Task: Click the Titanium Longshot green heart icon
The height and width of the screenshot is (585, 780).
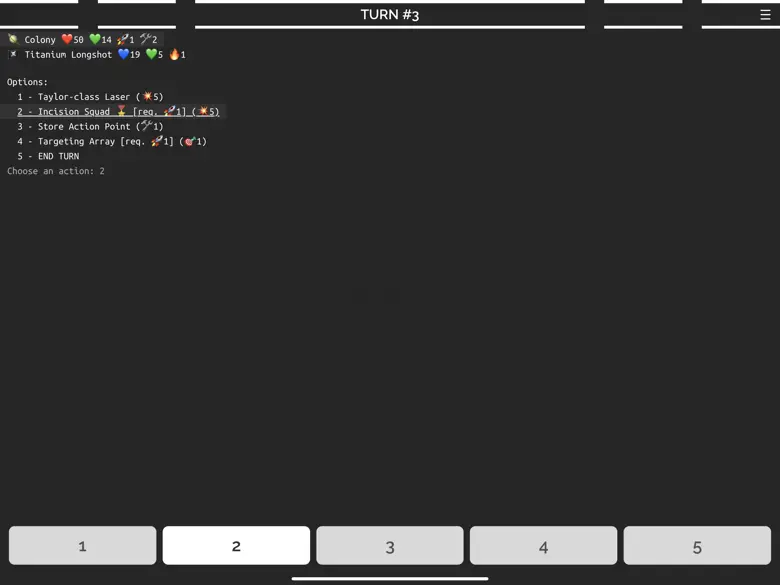Action: (x=151, y=54)
